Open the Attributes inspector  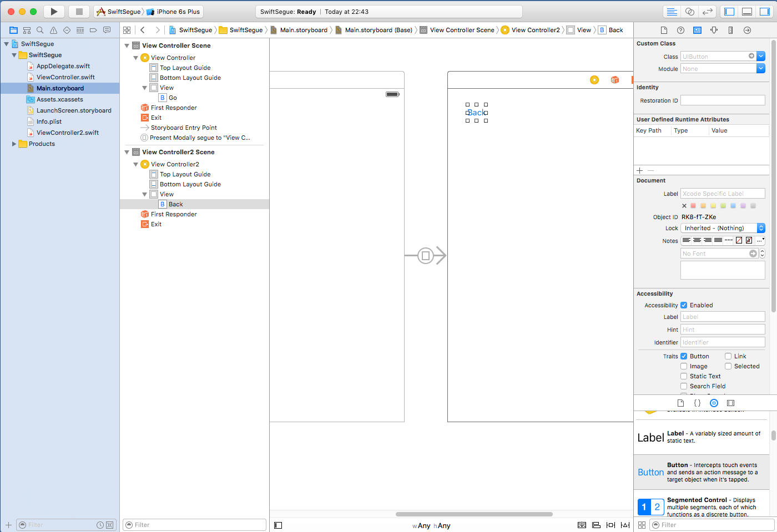tap(714, 30)
